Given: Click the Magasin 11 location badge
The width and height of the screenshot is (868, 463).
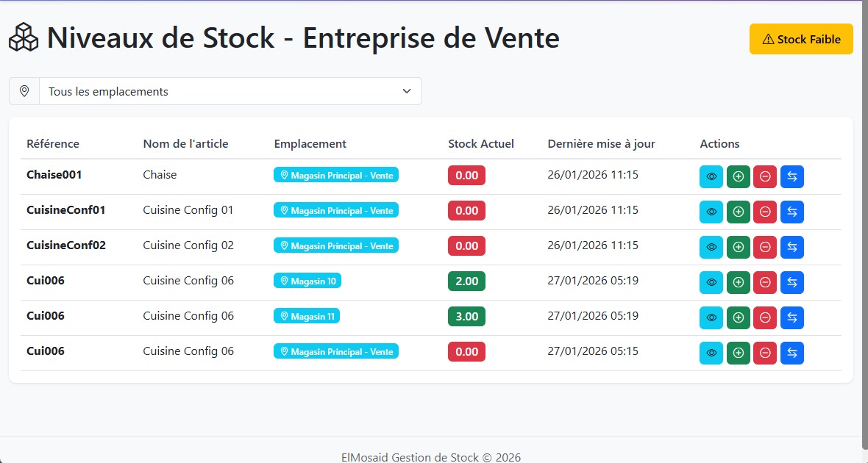Looking at the screenshot, I should tap(307, 317).
